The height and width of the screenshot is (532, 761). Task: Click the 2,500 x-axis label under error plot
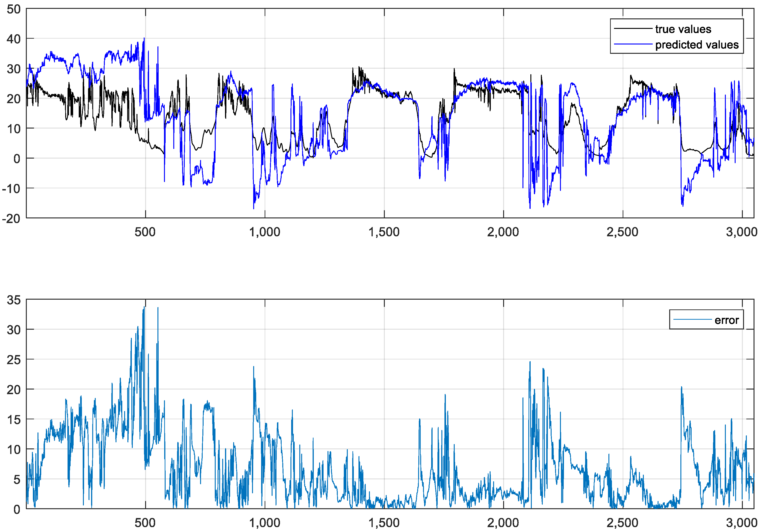[622, 523]
